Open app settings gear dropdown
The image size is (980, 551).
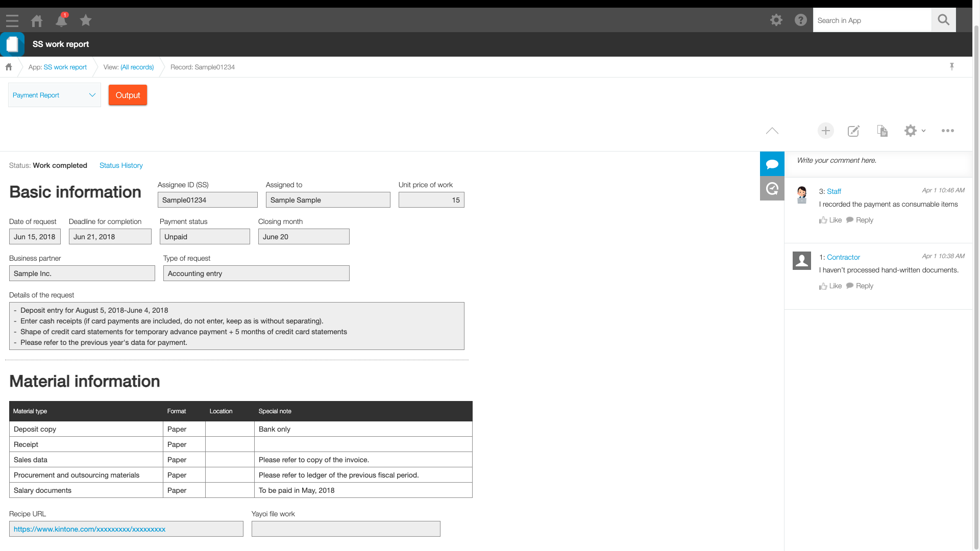tap(914, 131)
